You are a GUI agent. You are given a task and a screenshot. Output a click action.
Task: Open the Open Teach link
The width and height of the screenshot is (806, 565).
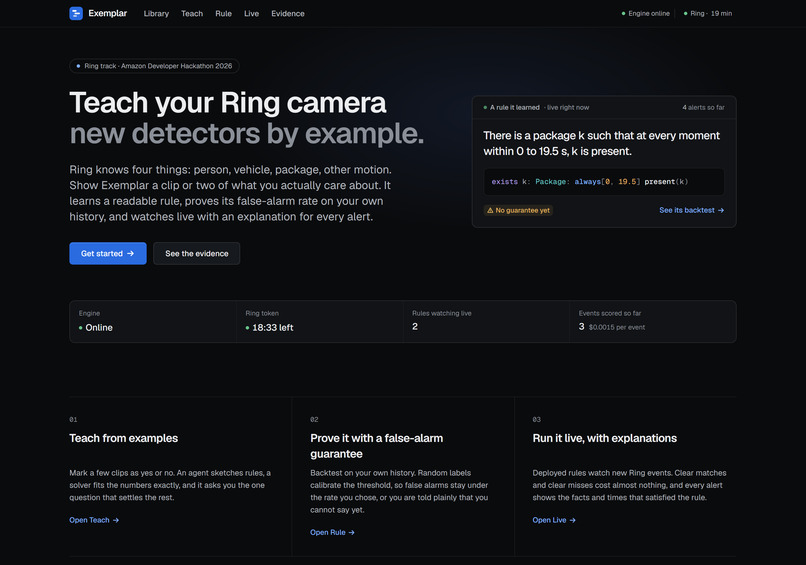tap(94, 520)
